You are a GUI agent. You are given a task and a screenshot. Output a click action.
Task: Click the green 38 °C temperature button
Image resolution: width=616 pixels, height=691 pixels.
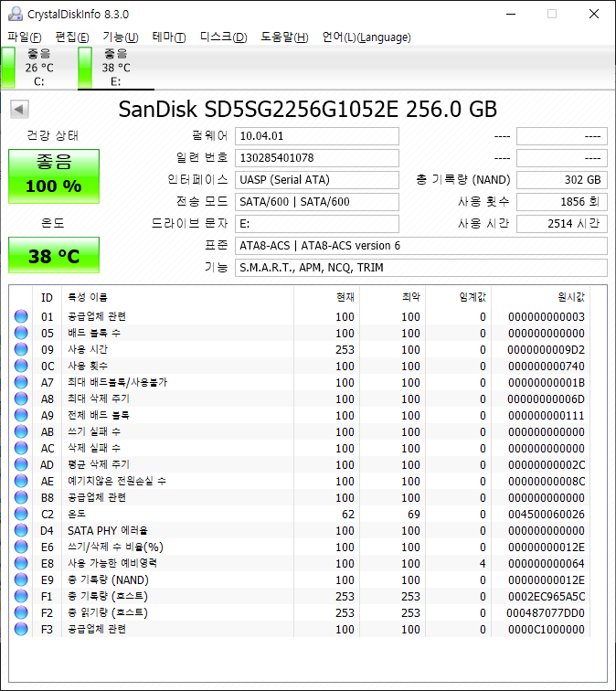pyautogui.click(x=53, y=256)
